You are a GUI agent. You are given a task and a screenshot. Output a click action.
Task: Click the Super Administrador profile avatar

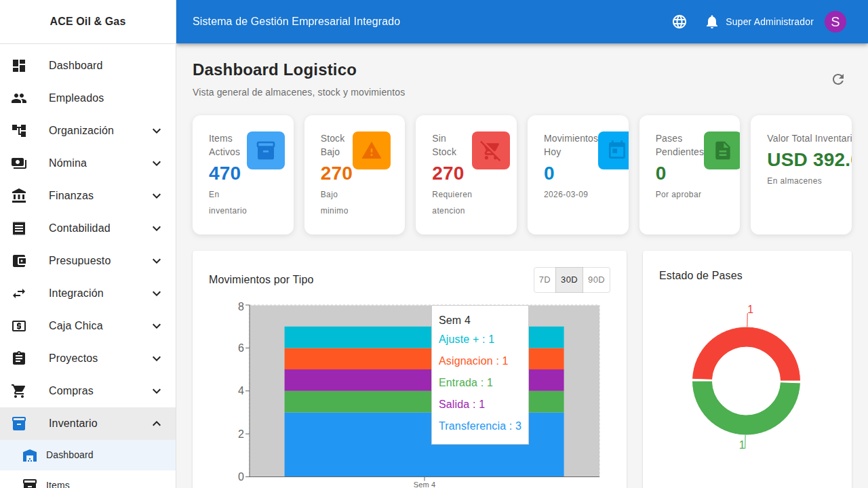tap(835, 21)
